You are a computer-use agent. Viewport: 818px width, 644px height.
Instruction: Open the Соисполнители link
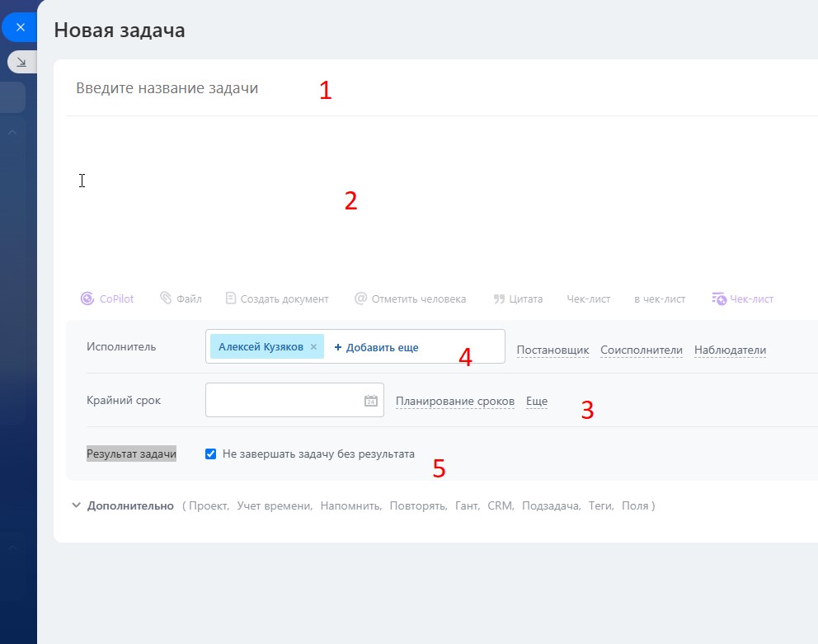click(x=642, y=350)
